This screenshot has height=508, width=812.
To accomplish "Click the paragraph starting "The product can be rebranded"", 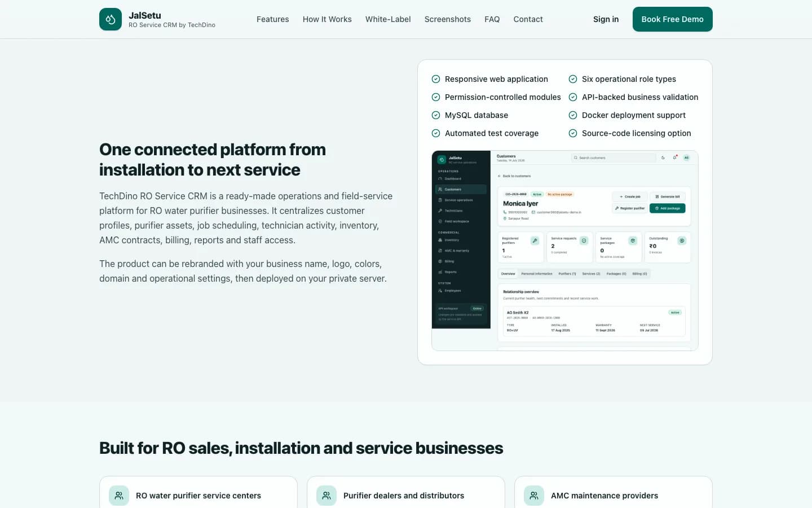I will 243,271.
